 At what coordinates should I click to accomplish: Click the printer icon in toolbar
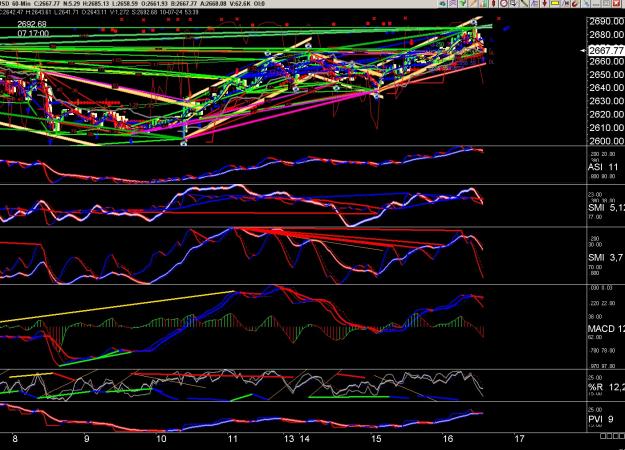tap(513, 4)
